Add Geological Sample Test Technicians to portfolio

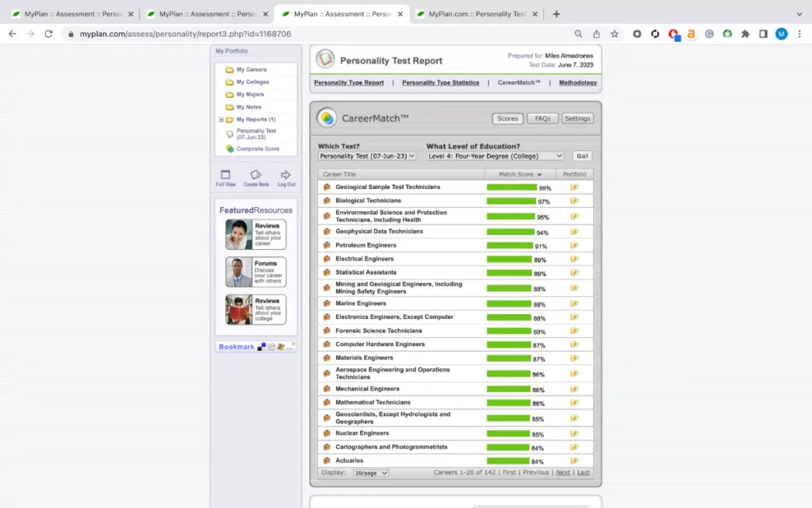tap(574, 187)
